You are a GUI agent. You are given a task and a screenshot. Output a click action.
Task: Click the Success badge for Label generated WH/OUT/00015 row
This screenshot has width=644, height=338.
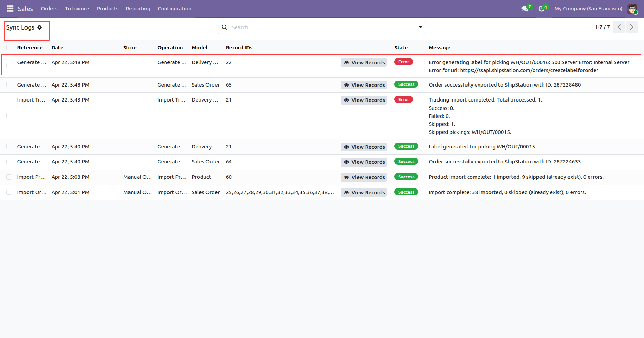pos(406,146)
